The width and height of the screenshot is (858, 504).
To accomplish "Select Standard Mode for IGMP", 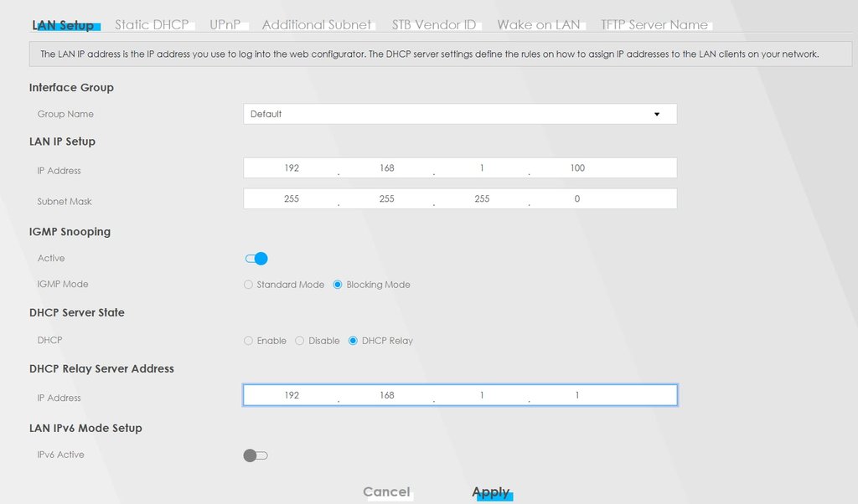I will [248, 285].
